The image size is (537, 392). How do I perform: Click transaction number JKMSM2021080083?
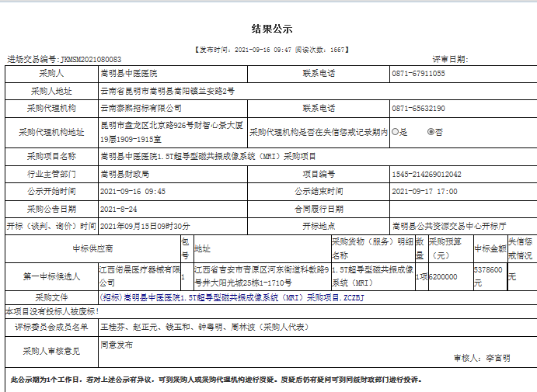click(x=85, y=59)
